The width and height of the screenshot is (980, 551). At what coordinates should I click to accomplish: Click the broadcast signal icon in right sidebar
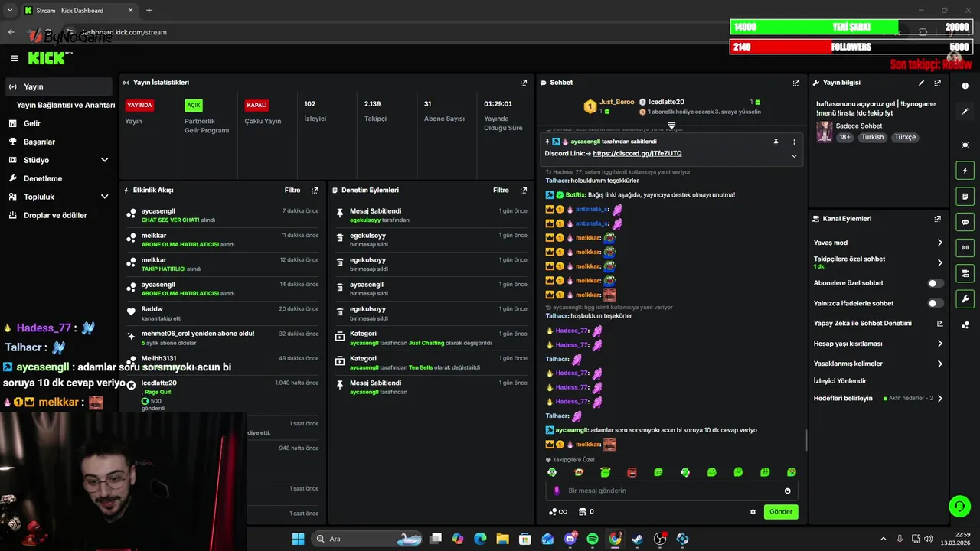(965, 247)
